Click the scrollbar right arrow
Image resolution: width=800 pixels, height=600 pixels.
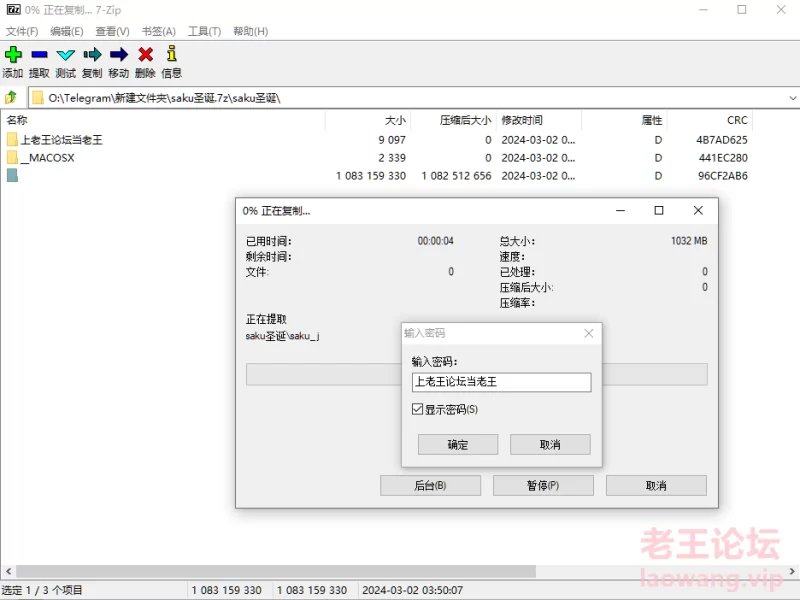pos(792,571)
